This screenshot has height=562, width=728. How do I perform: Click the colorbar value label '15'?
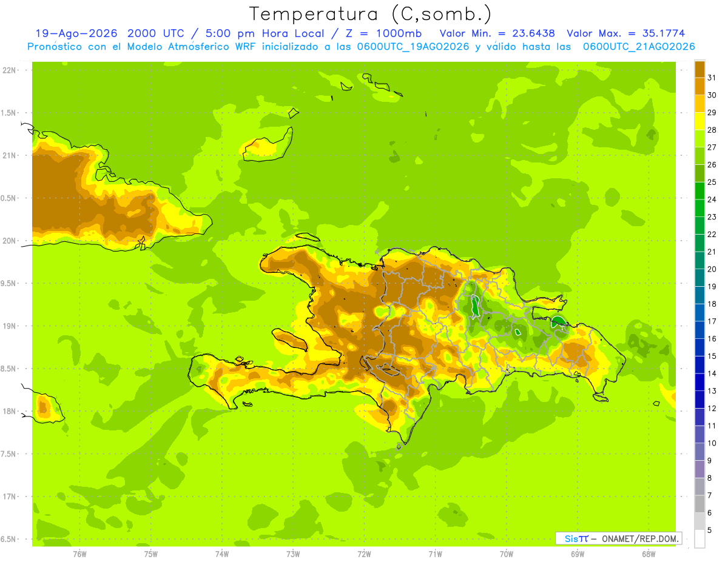click(712, 356)
